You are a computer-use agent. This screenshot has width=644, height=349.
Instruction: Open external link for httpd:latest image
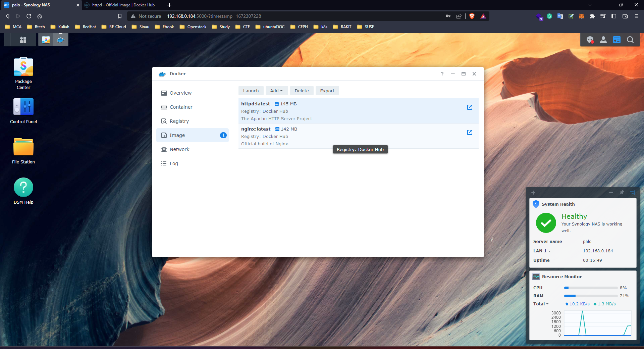click(470, 107)
